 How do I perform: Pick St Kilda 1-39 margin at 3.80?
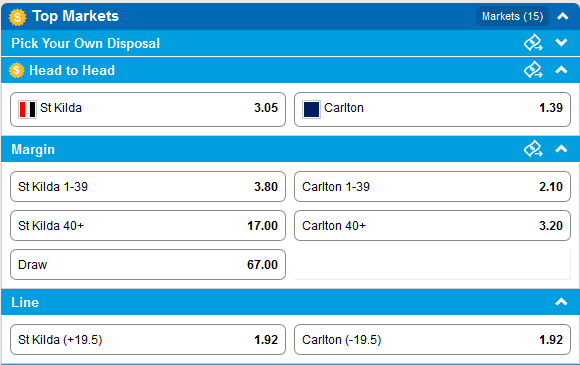point(148,186)
